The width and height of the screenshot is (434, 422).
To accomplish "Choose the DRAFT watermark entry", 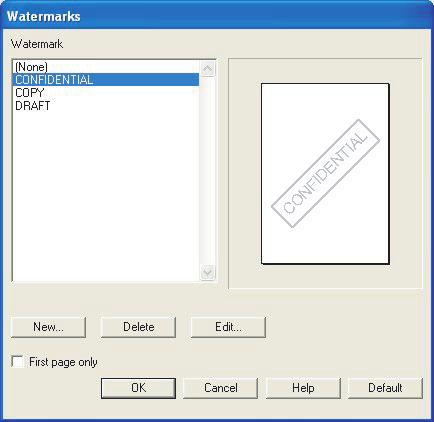I will tap(106, 106).
